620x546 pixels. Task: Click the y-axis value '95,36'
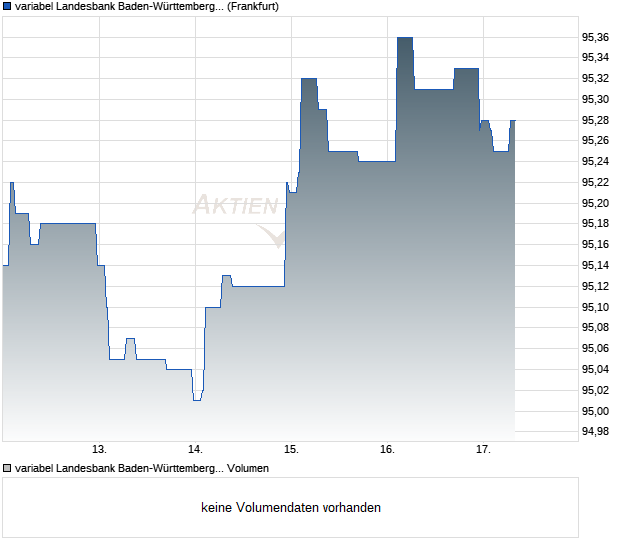pos(595,37)
